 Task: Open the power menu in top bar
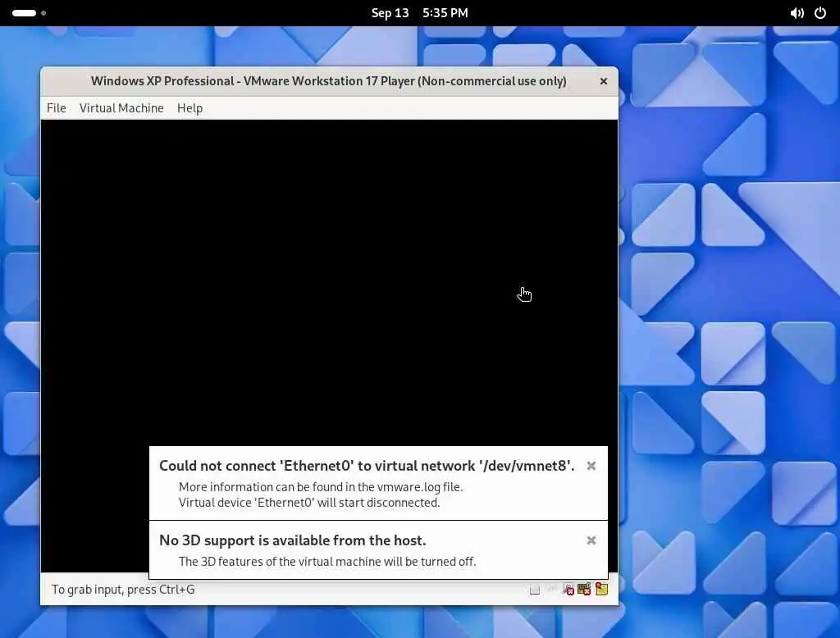click(x=820, y=13)
